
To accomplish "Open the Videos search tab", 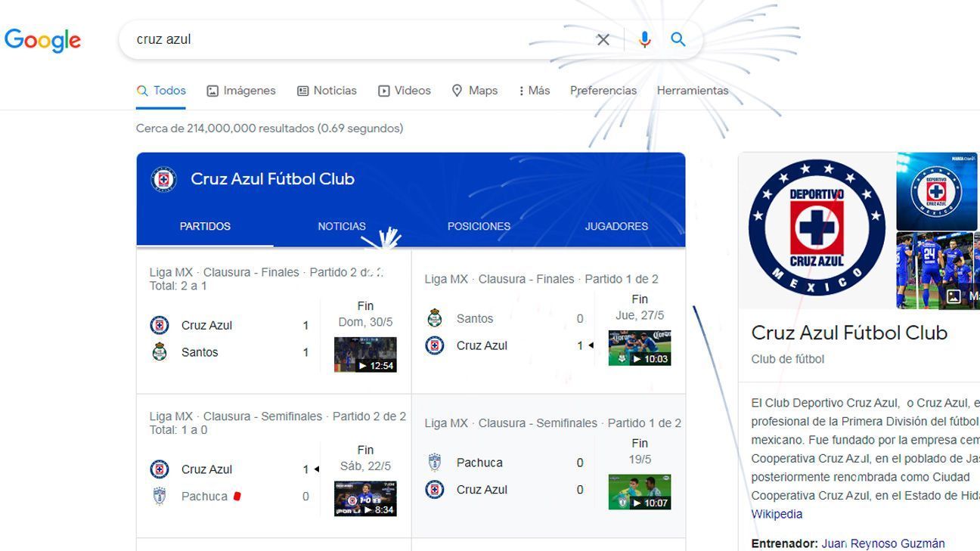I will tap(405, 91).
